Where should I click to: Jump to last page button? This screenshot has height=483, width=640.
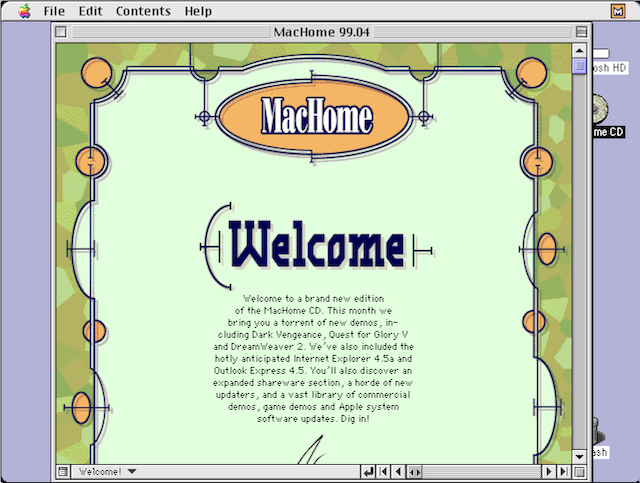[x=564, y=472]
